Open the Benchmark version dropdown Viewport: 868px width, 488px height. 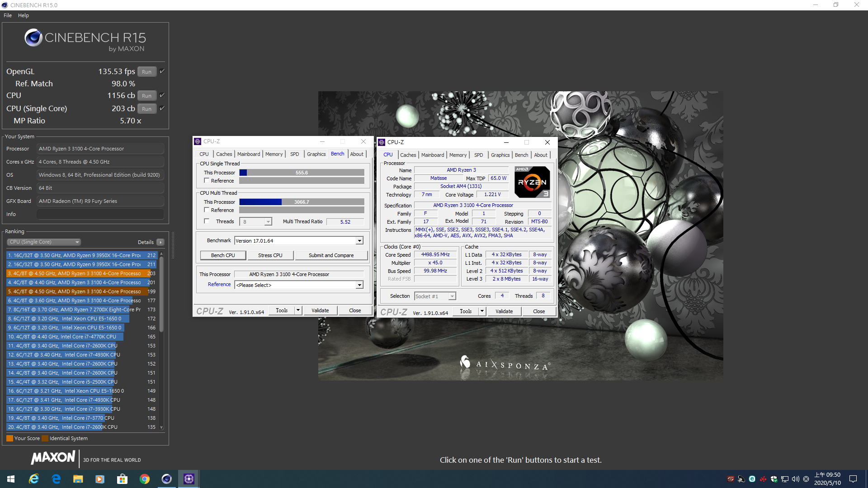[x=359, y=241]
